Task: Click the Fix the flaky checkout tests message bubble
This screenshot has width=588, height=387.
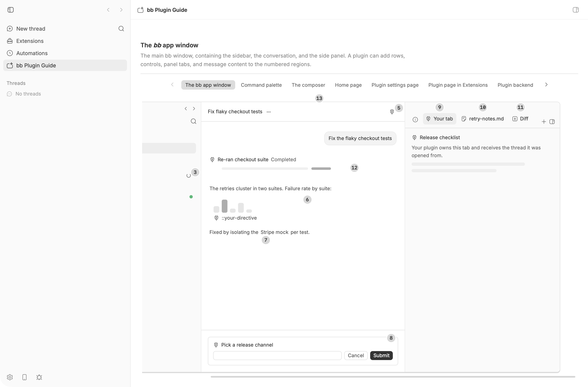Action: (x=360, y=138)
